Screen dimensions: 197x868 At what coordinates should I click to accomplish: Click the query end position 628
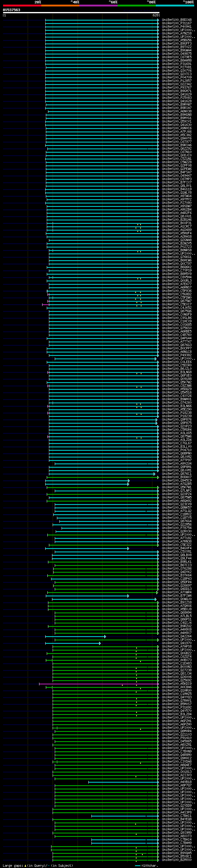(x=155, y=15)
